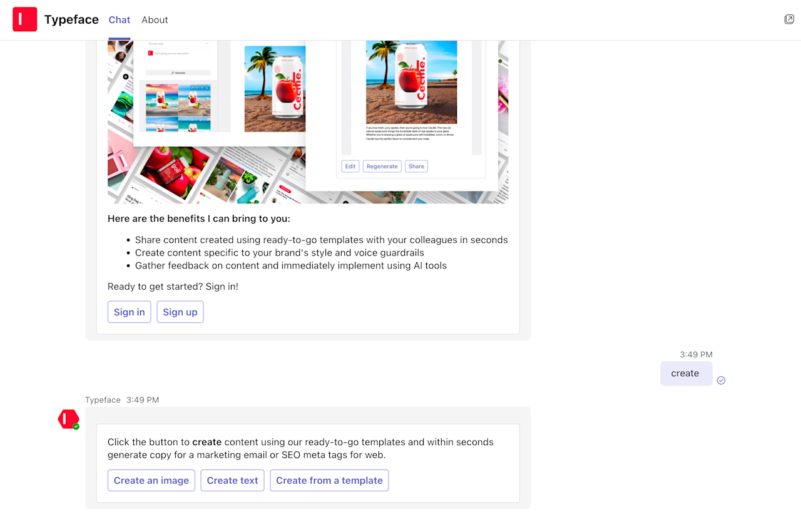Image resolution: width=801 pixels, height=532 pixels.
Task: Open Typeface in a new window via pop-out icon
Action: [789, 19]
